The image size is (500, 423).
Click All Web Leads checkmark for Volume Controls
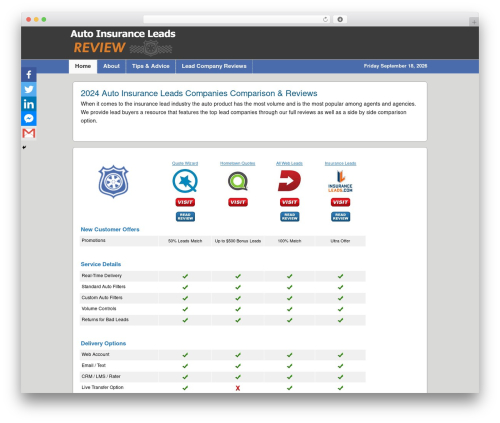click(289, 309)
